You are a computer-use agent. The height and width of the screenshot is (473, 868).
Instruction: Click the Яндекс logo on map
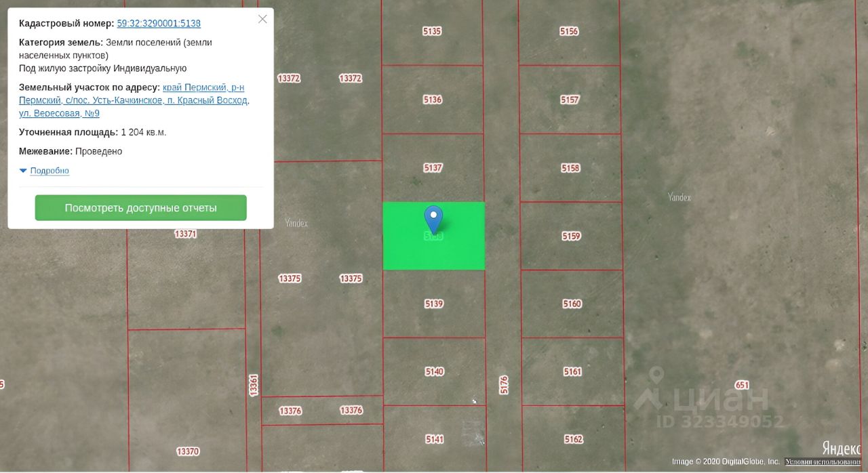click(x=840, y=448)
